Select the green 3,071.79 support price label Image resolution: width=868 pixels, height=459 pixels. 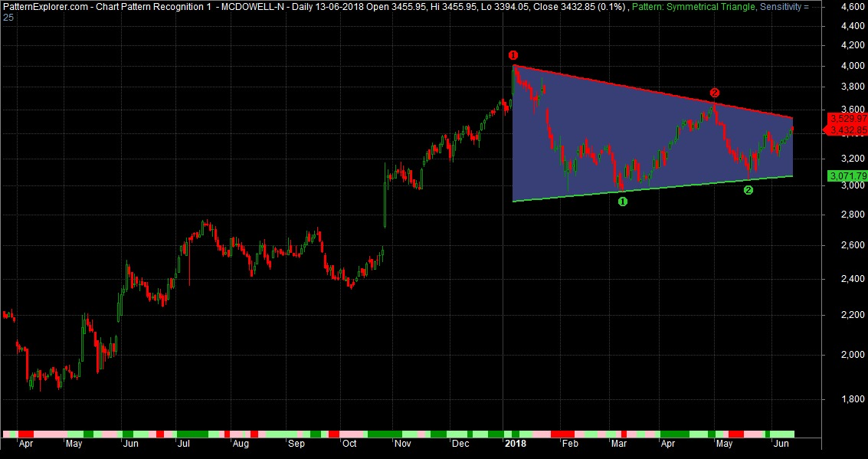pyautogui.click(x=847, y=176)
